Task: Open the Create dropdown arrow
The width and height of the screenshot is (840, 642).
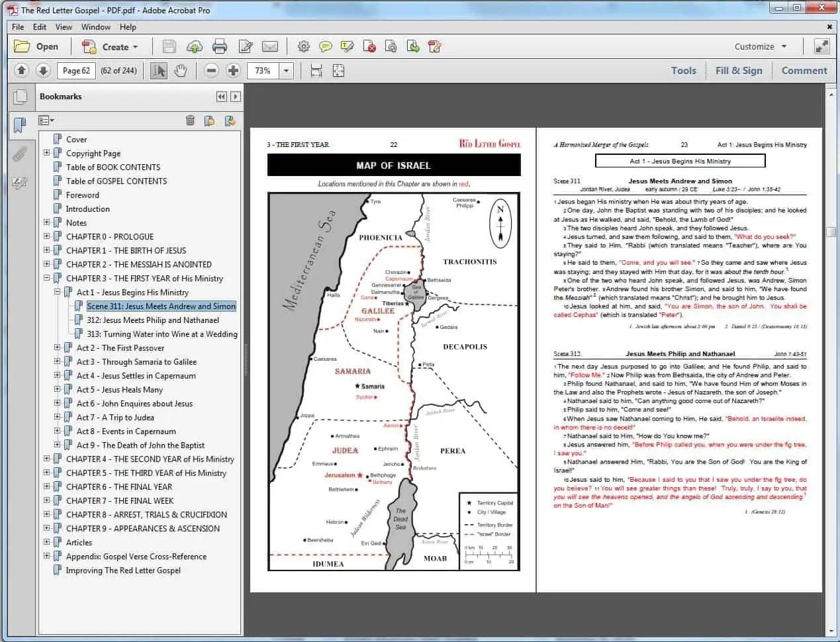Action: (136, 47)
